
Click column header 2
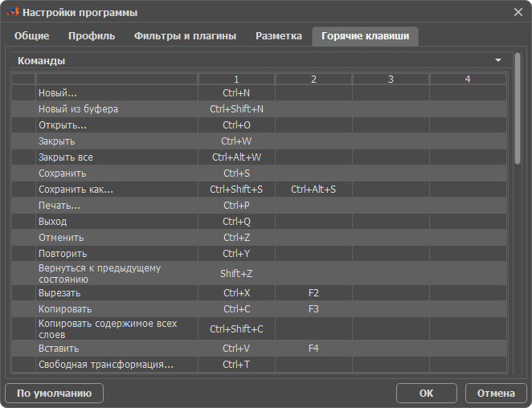(x=313, y=79)
